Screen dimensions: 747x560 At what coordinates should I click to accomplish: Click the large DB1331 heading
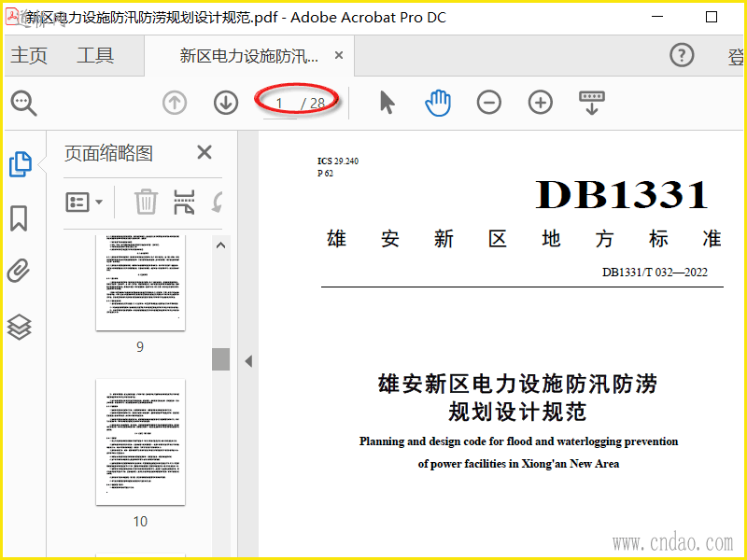pos(622,194)
